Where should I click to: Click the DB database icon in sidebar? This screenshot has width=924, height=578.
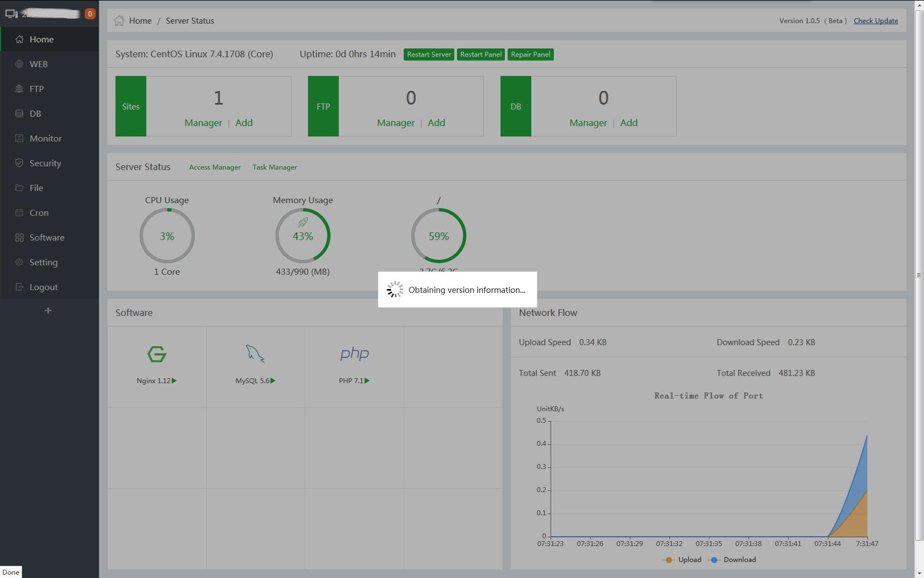pos(19,113)
